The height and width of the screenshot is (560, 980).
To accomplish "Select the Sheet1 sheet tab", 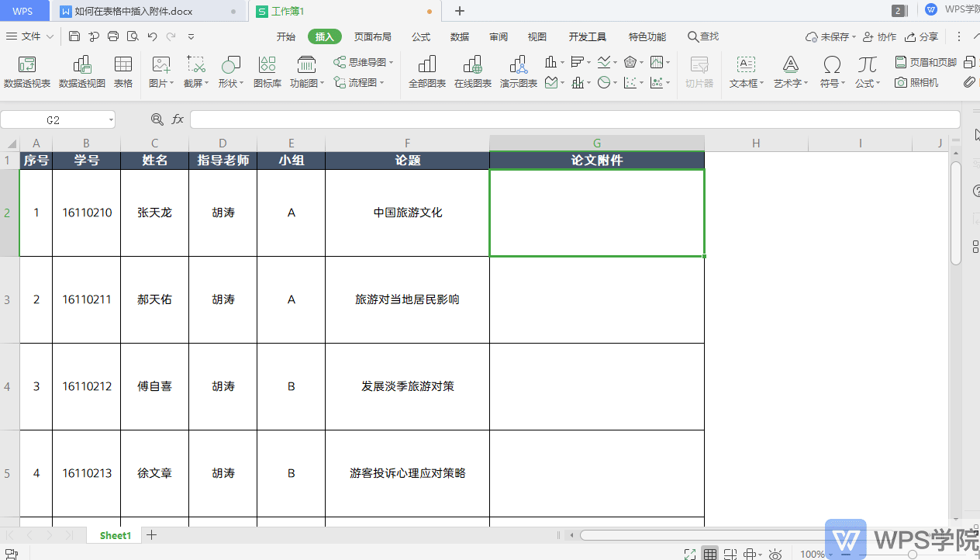I will 115,535.
